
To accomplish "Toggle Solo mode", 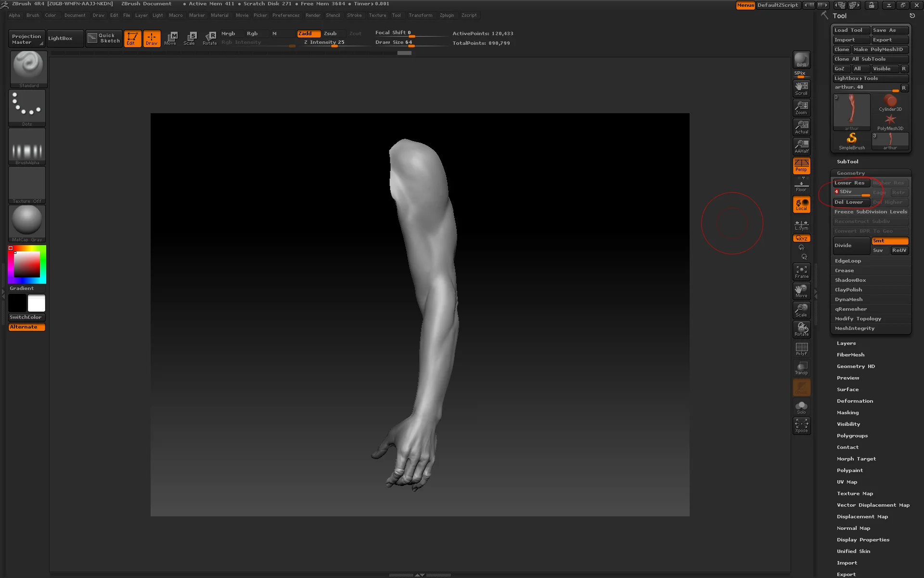I will click(801, 407).
